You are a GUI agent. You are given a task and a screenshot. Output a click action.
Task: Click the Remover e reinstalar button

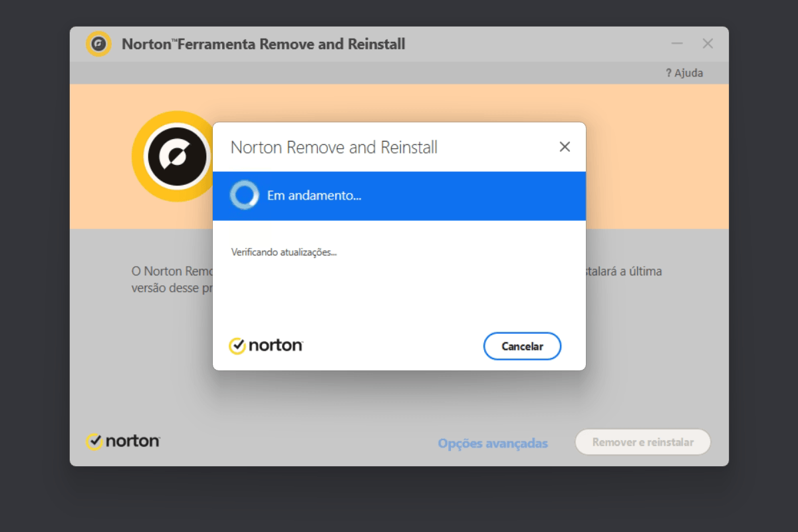coord(642,442)
